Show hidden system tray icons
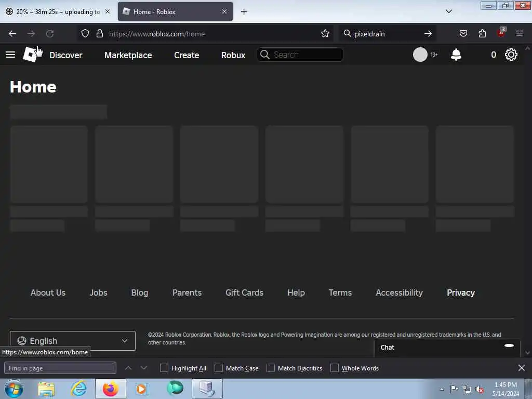The width and height of the screenshot is (532, 399). [442, 389]
